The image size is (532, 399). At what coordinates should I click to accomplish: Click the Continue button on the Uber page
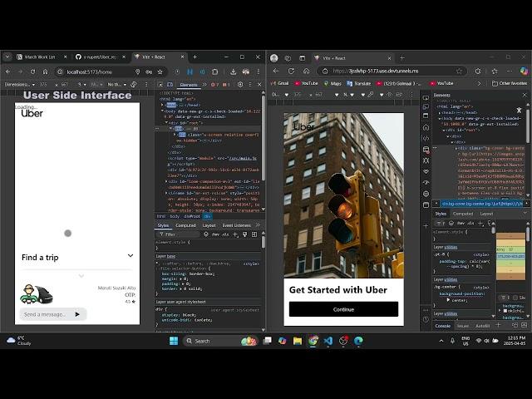pos(343,309)
